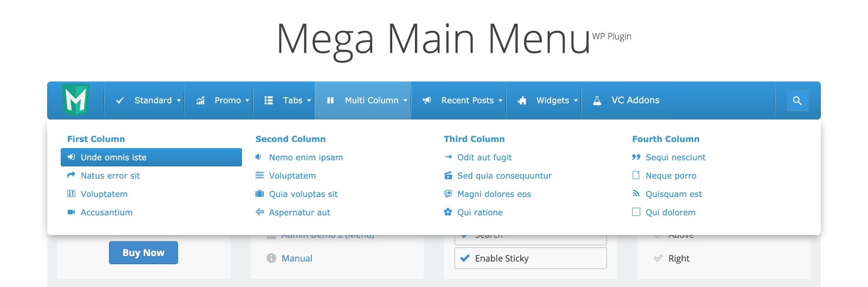Click the video camera icon beside Accusantium
This screenshot has height=287, width=868.
tap(71, 212)
